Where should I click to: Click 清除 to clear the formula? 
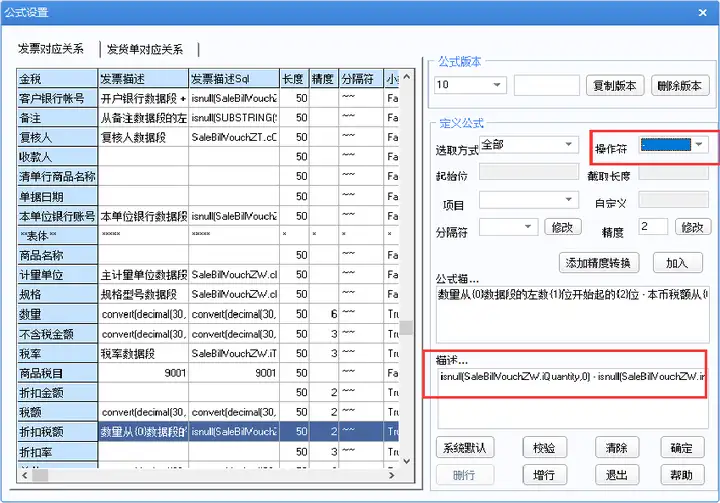[617, 447]
